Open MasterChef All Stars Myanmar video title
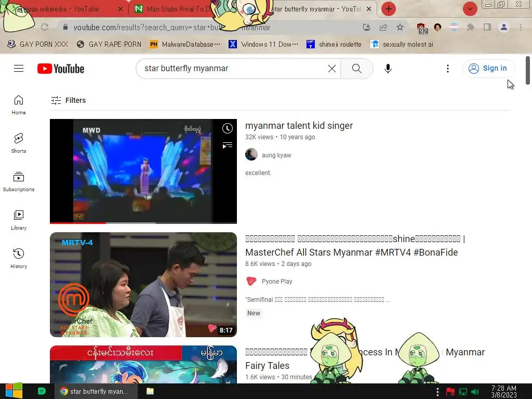Screen dimensions: 532x399 [355, 246]
